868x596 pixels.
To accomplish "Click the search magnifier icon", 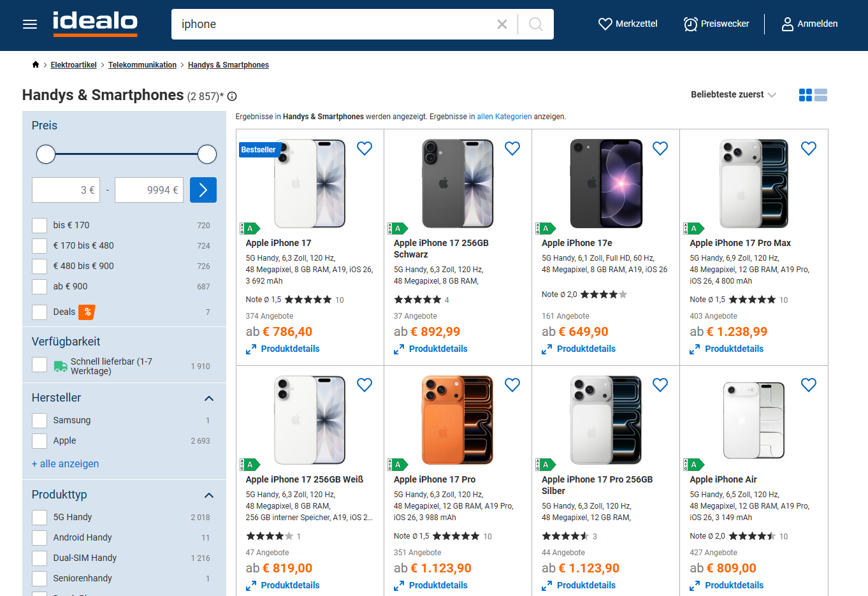I will (536, 24).
